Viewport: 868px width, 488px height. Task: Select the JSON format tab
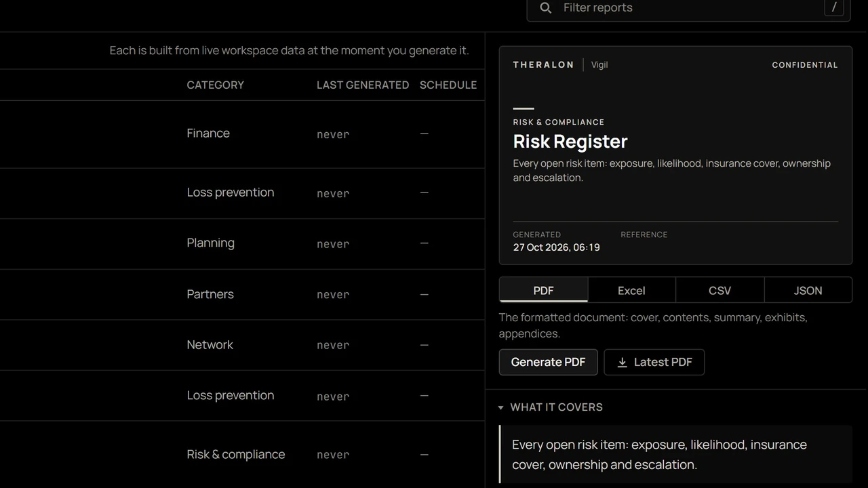808,289
